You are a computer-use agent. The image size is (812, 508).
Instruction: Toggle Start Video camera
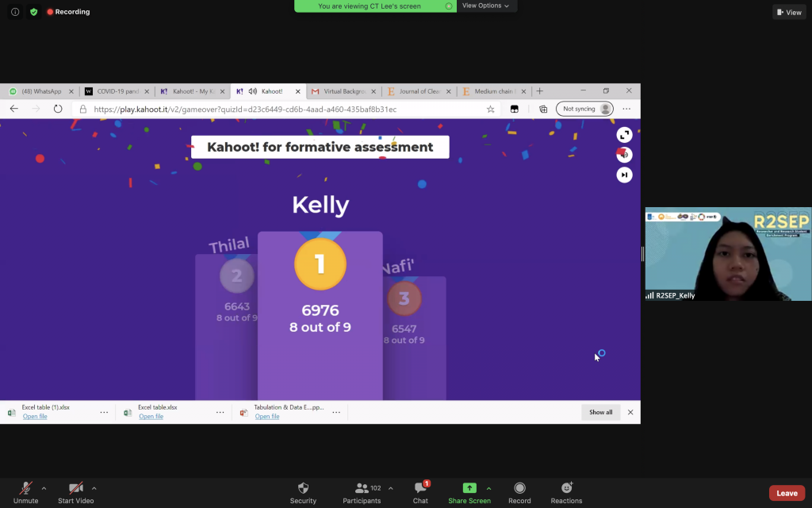tap(75, 488)
